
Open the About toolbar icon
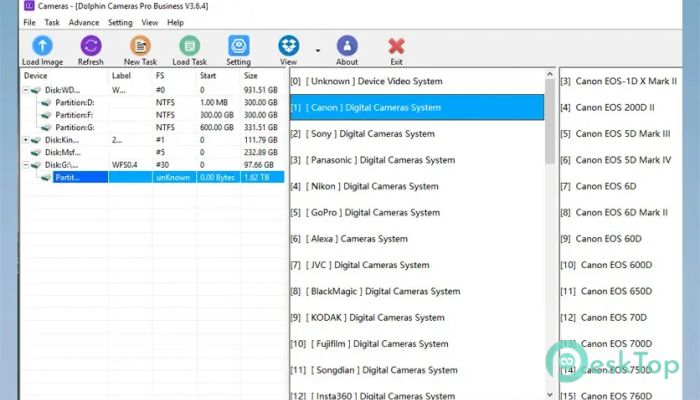pyautogui.click(x=347, y=46)
